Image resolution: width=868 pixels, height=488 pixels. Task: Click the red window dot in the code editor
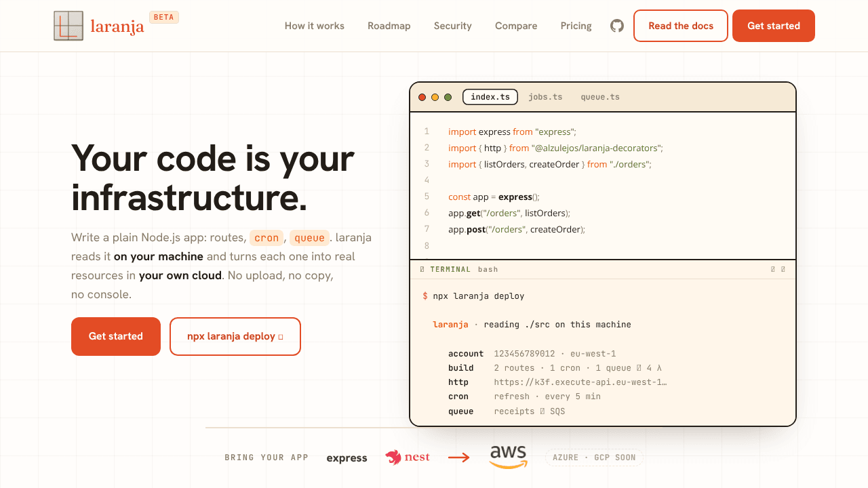[422, 97]
